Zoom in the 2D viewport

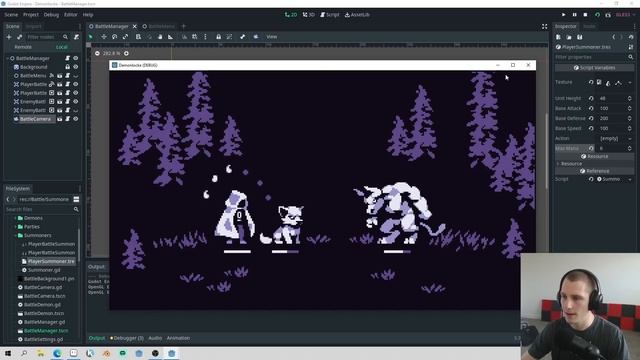[x=127, y=53]
